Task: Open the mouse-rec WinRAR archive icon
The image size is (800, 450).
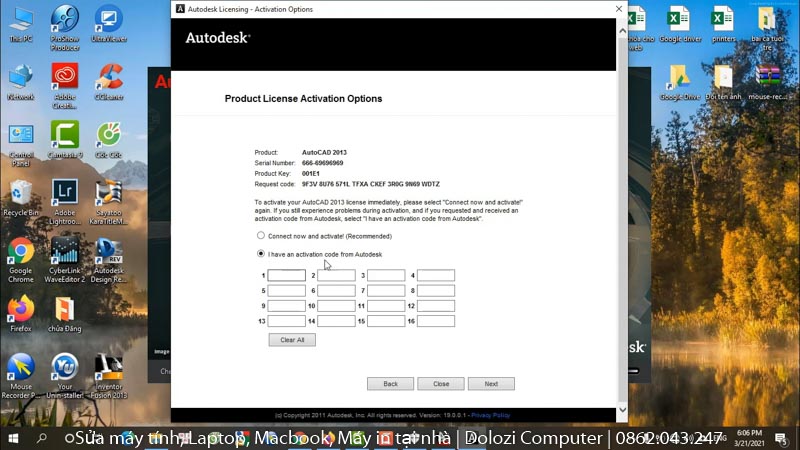Action: [x=768, y=78]
